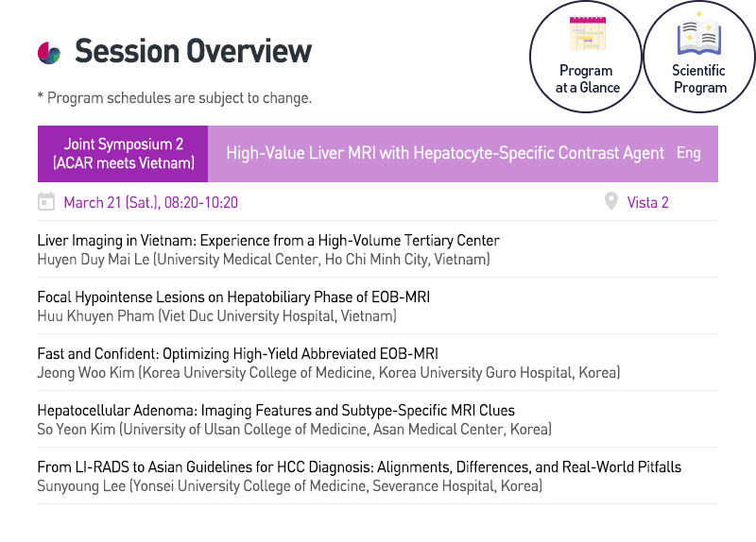This screenshot has height=542, width=756.
Task: Open Liver Imaging in Vietnam talk
Action: pos(268,241)
